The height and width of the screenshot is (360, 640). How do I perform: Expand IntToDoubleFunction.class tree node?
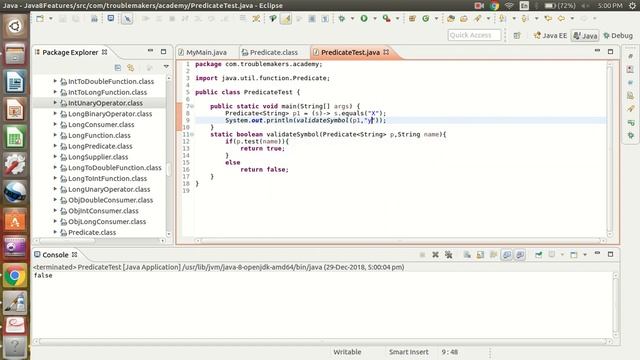pyautogui.click(x=55, y=81)
